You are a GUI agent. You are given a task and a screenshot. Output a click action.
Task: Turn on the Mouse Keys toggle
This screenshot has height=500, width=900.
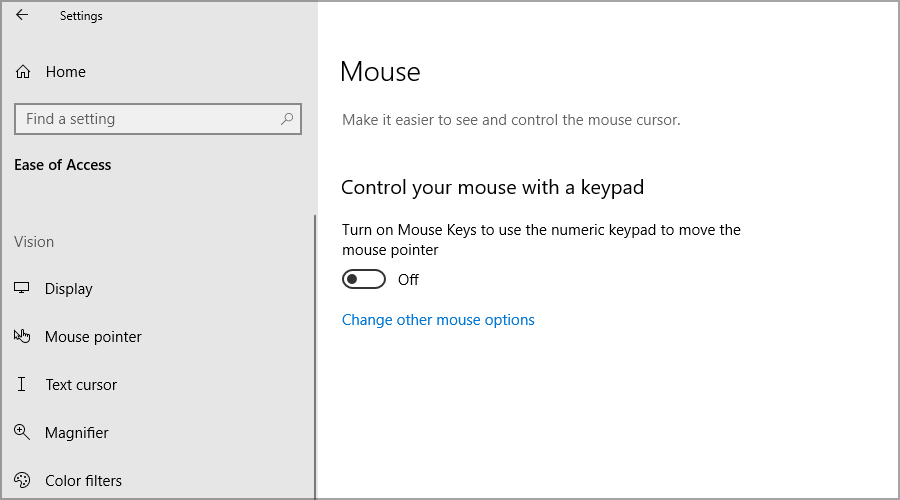tap(364, 280)
